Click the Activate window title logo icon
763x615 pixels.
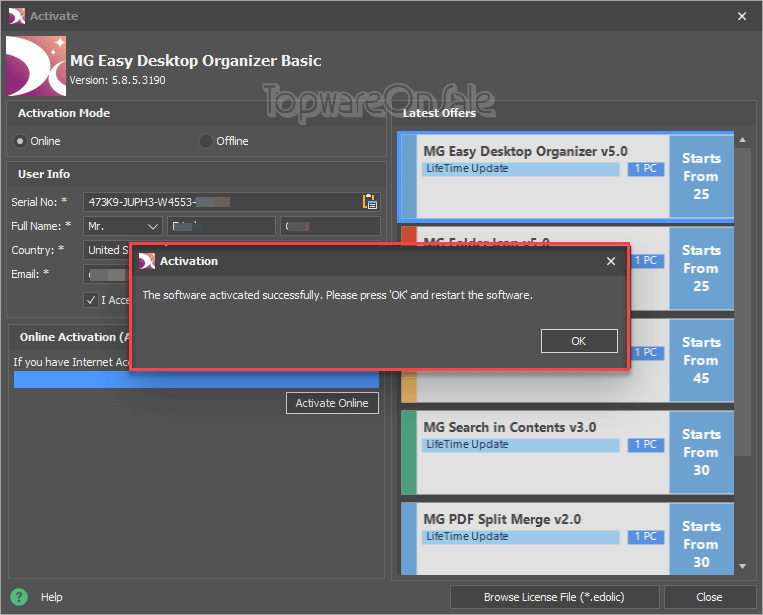click(17, 16)
